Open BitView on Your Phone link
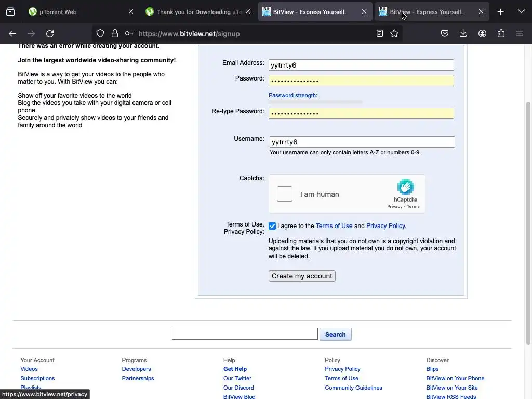Image resolution: width=532 pixels, height=399 pixels. tap(455, 378)
